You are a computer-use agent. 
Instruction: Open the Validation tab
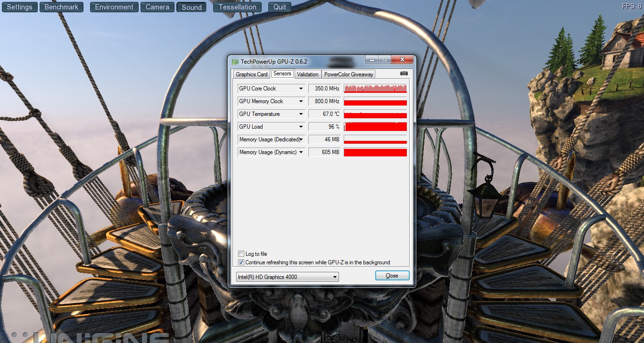[308, 74]
